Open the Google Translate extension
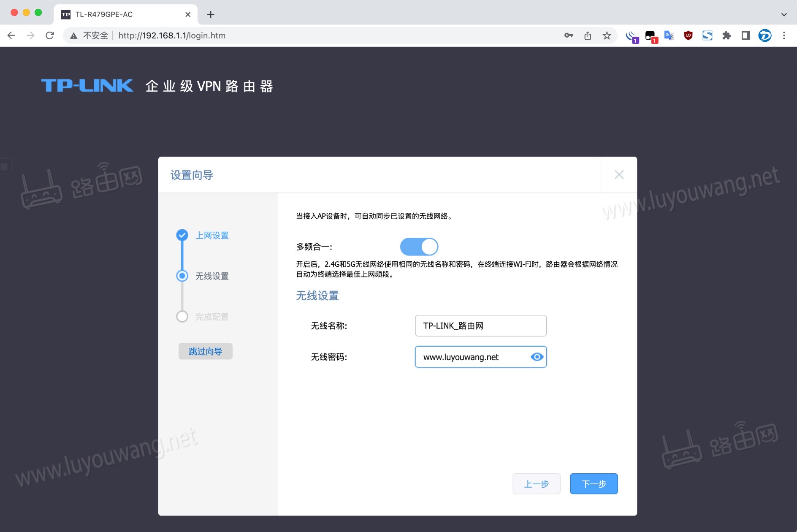Viewport: 797px width, 532px height. [669, 35]
